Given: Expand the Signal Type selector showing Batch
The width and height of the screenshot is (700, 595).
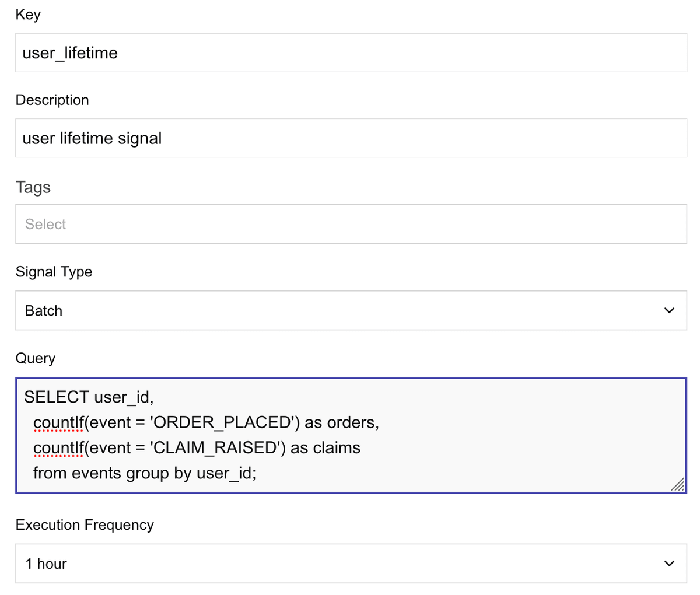Looking at the screenshot, I should (x=350, y=310).
